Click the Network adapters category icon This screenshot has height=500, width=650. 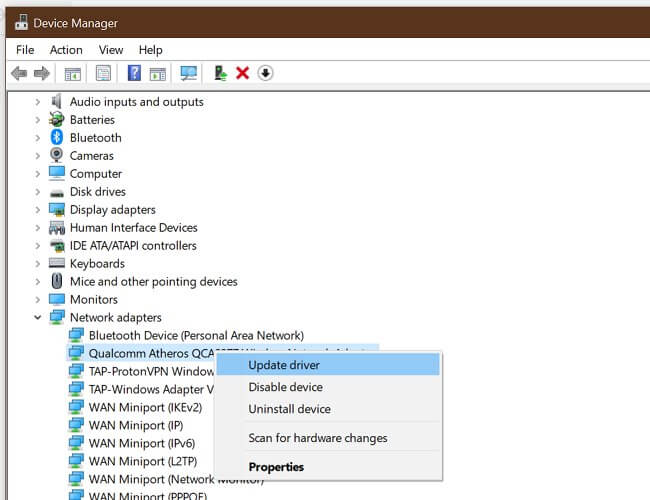[x=57, y=317]
